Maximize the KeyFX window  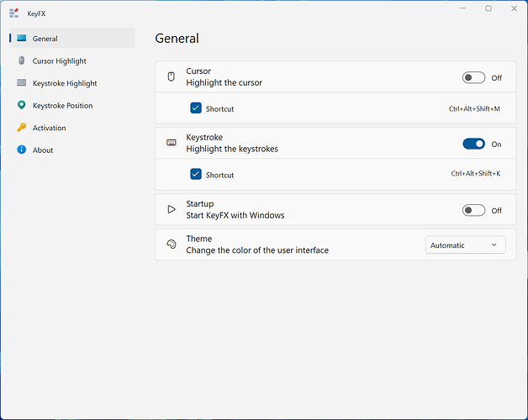(488, 8)
